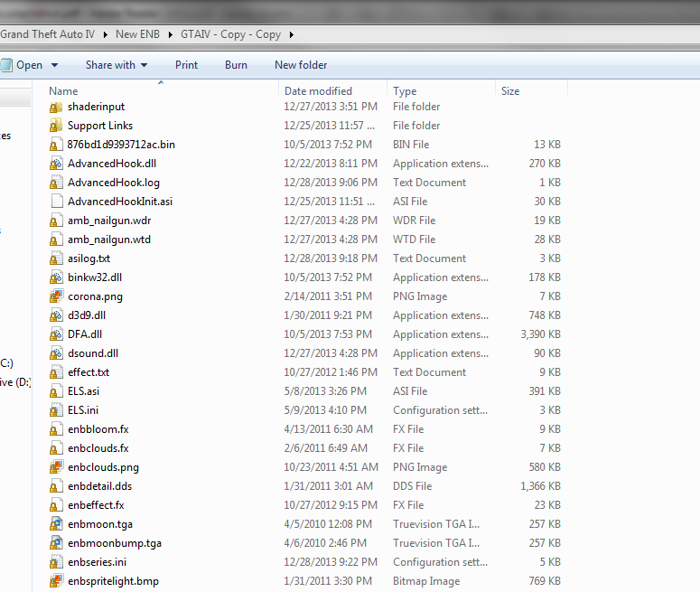Click the enbclouds.png image icon
Image resolution: width=700 pixels, height=592 pixels.
click(x=56, y=467)
